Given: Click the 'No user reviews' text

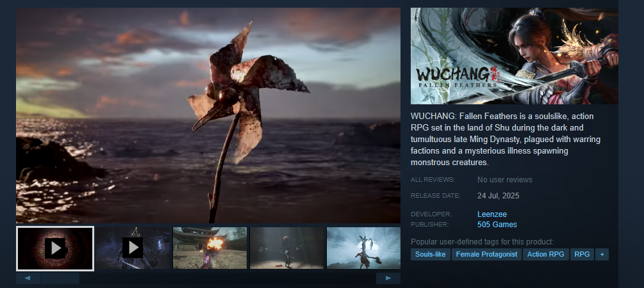Looking at the screenshot, I should click(x=505, y=180).
